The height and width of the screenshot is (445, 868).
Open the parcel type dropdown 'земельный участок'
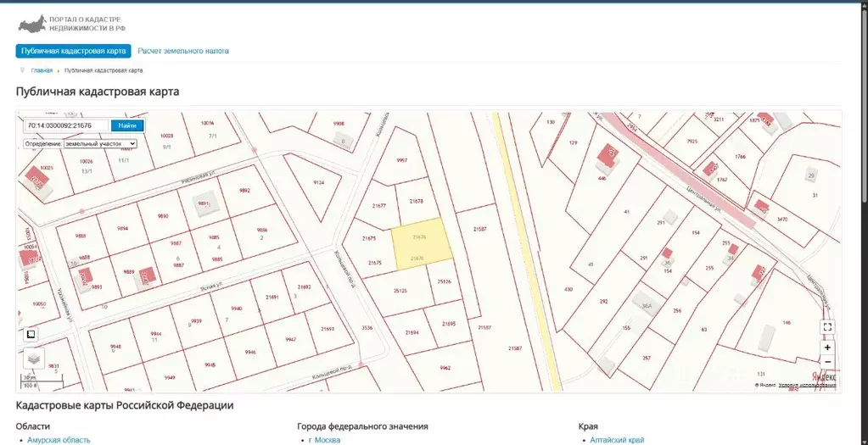tap(100, 143)
